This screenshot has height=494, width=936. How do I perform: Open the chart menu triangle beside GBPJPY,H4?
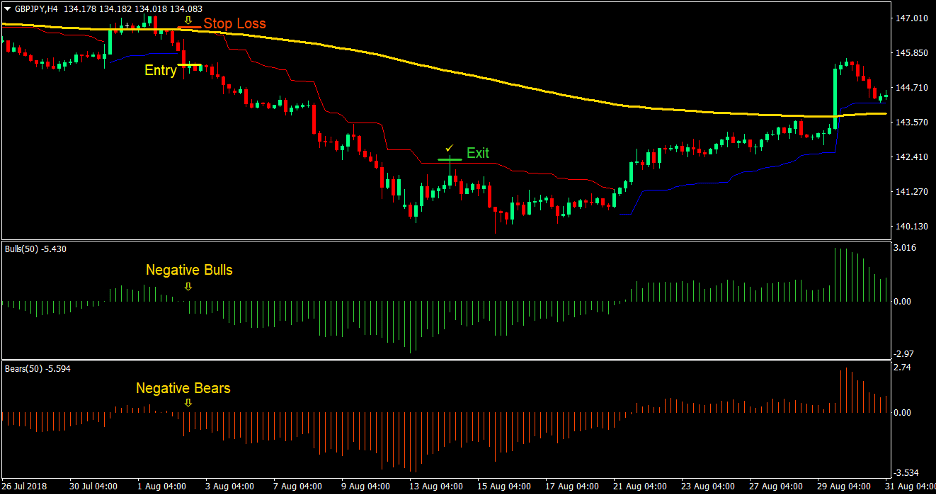(7, 9)
